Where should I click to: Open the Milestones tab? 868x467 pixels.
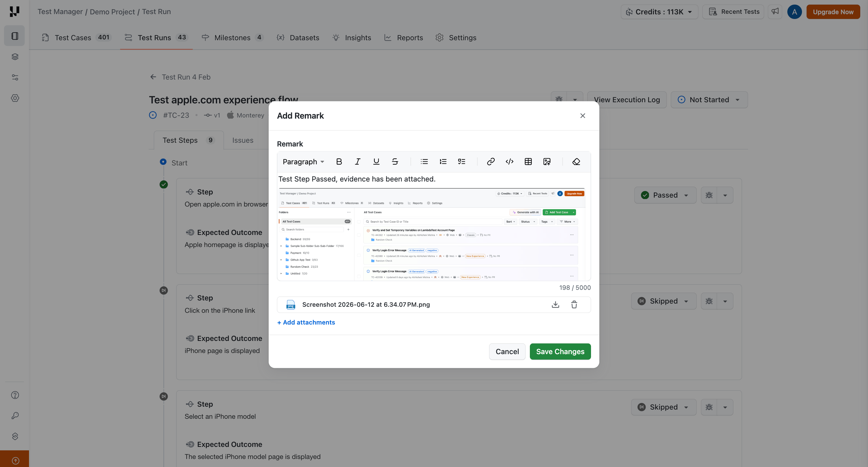(x=232, y=37)
